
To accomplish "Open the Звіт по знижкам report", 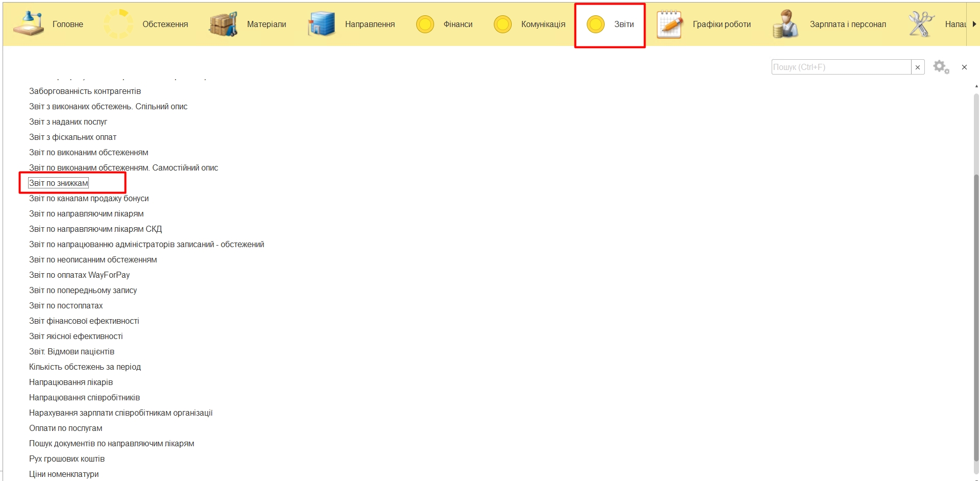I will pyautogui.click(x=59, y=183).
